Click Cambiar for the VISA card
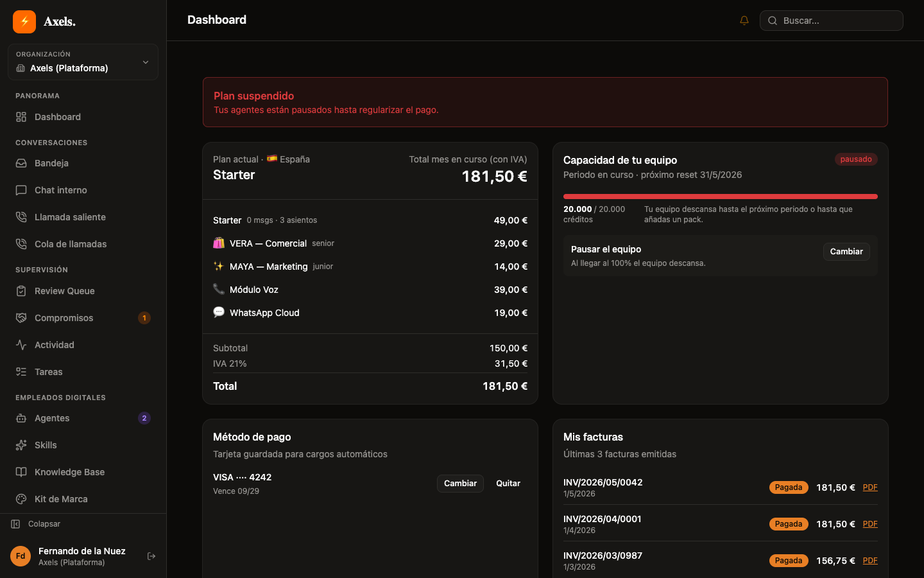The height and width of the screenshot is (578, 924). tap(460, 484)
